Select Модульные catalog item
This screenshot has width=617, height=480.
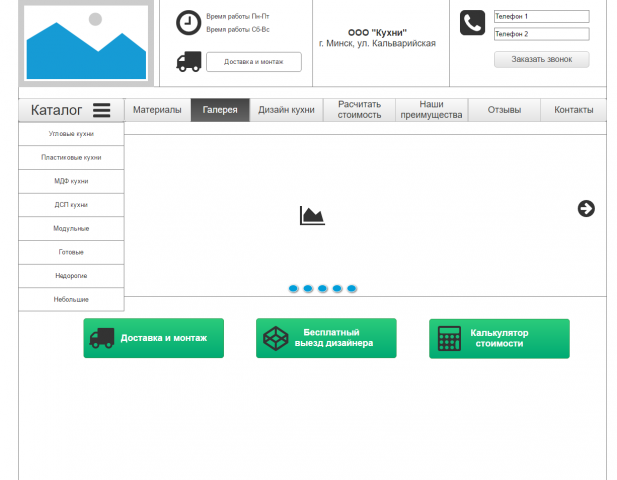71,228
